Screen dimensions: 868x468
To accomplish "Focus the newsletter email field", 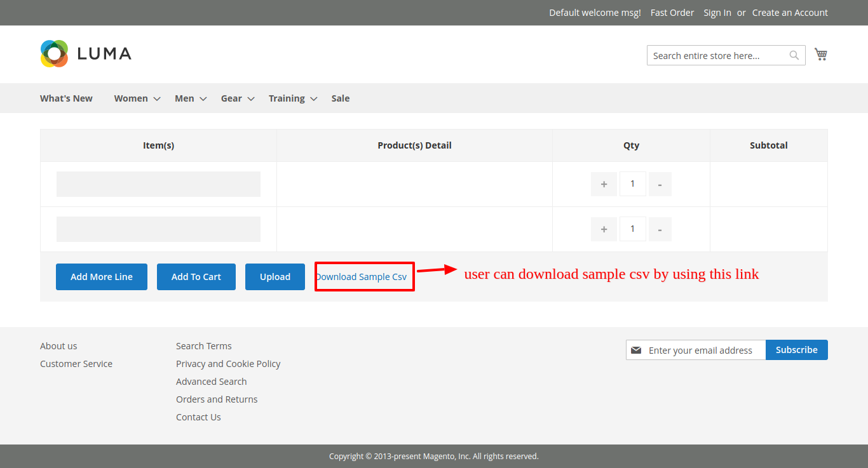I will click(x=696, y=350).
